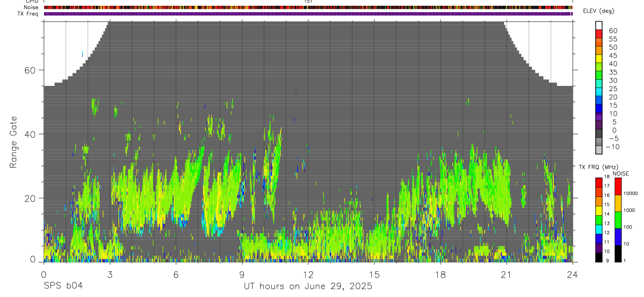Click the light gray bottom cell of ELEV colorbar

(x=599, y=150)
